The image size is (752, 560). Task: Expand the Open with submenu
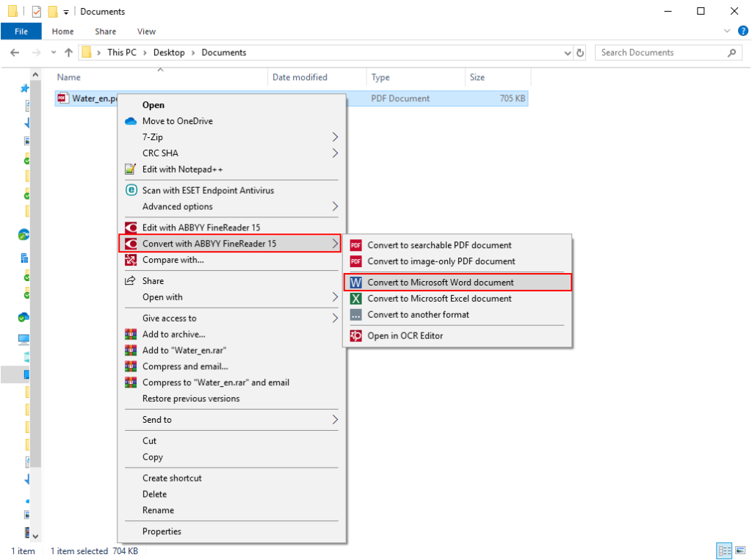335,297
